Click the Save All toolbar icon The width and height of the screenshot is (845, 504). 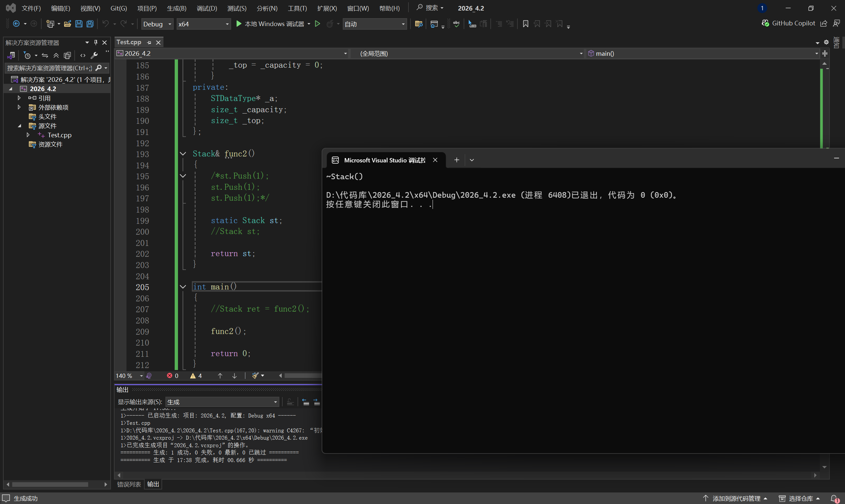click(x=90, y=24)
